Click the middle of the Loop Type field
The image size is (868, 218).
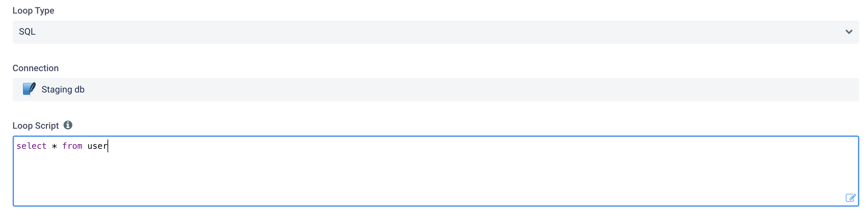point(435,32)
